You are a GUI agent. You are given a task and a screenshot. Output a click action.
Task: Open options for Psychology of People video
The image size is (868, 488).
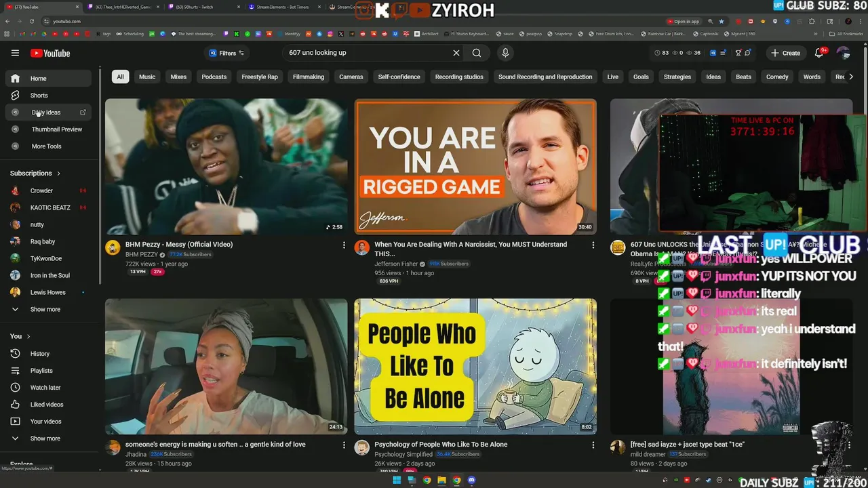pos(593,445)
